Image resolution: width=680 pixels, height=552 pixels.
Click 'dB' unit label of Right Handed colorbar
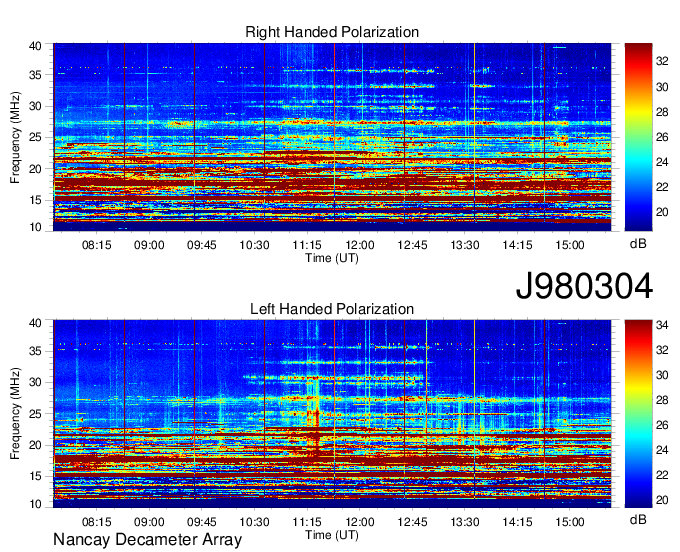638,244
